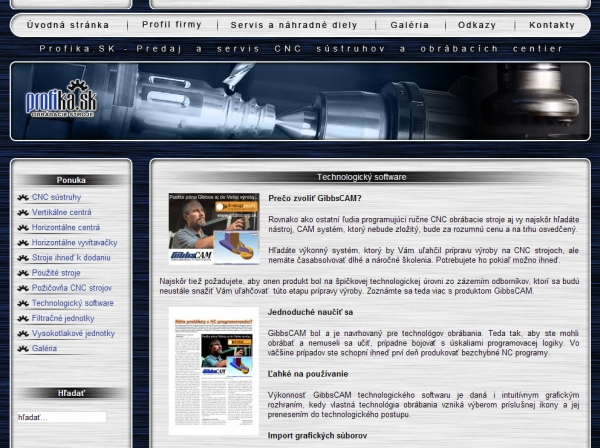
Task: Open the Použité stroje link
Action: 56,273
